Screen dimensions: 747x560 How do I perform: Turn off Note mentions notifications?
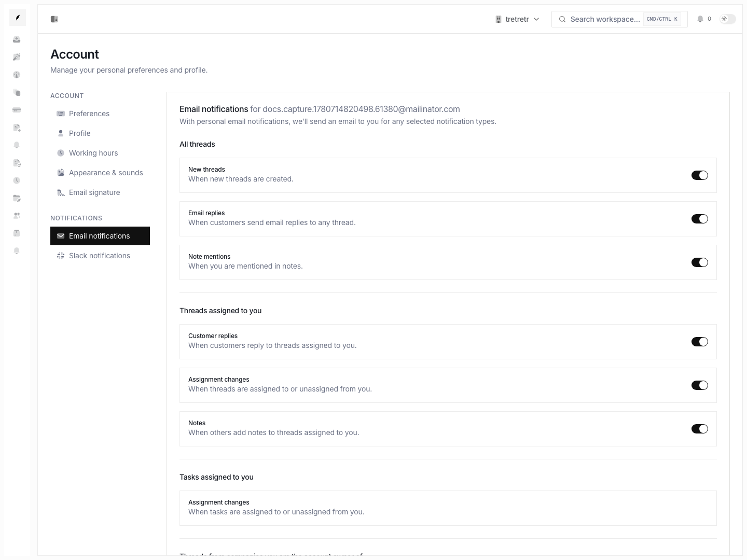click(x=700, y=262)
